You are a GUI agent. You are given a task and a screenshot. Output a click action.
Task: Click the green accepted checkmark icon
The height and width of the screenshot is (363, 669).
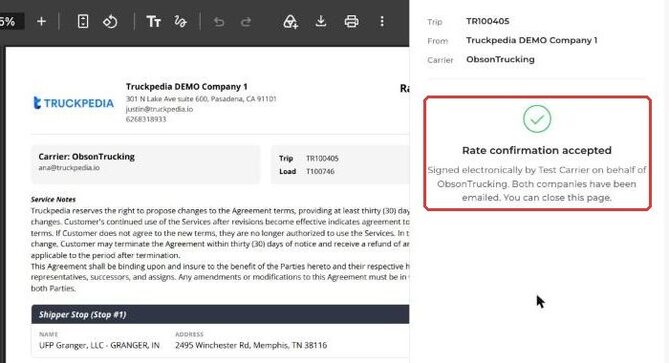pos(537,119)
